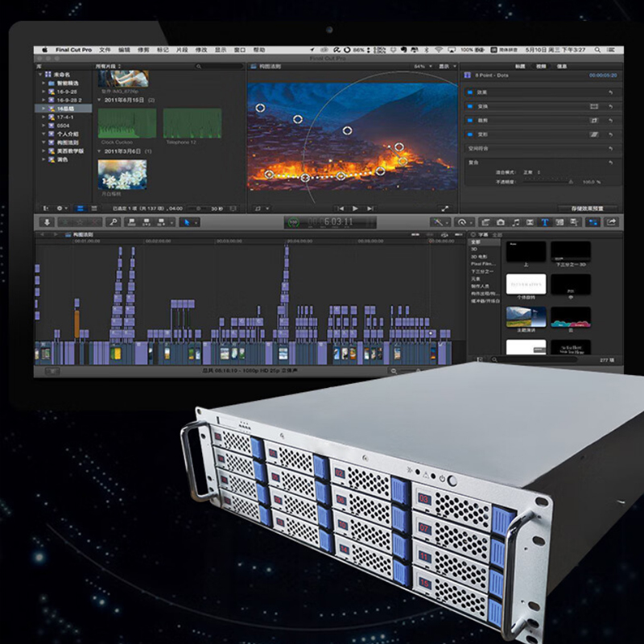Toggle the 变换 transform checkbox
This screenshot has height=644, width=644.
[x=469, y=106]
